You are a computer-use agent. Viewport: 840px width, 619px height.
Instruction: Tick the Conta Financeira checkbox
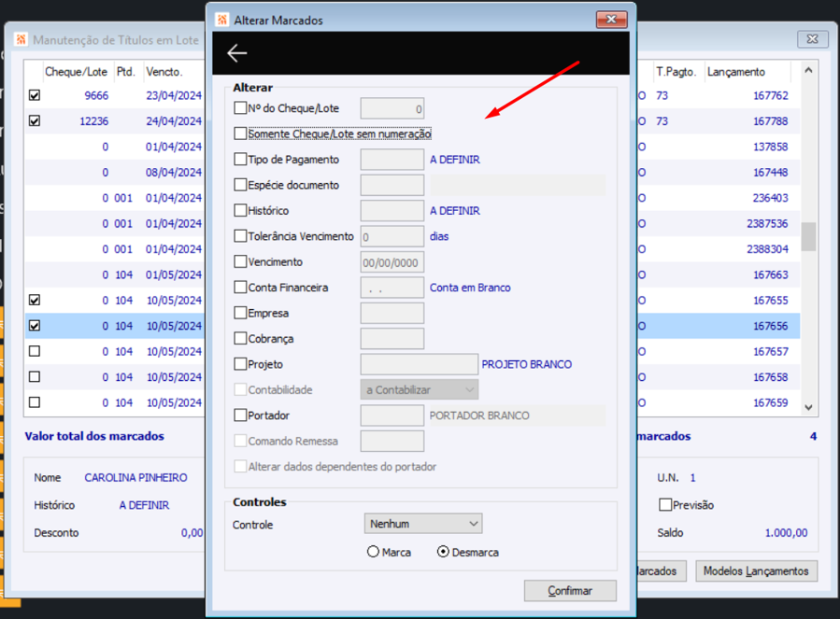tap(240, 287)
